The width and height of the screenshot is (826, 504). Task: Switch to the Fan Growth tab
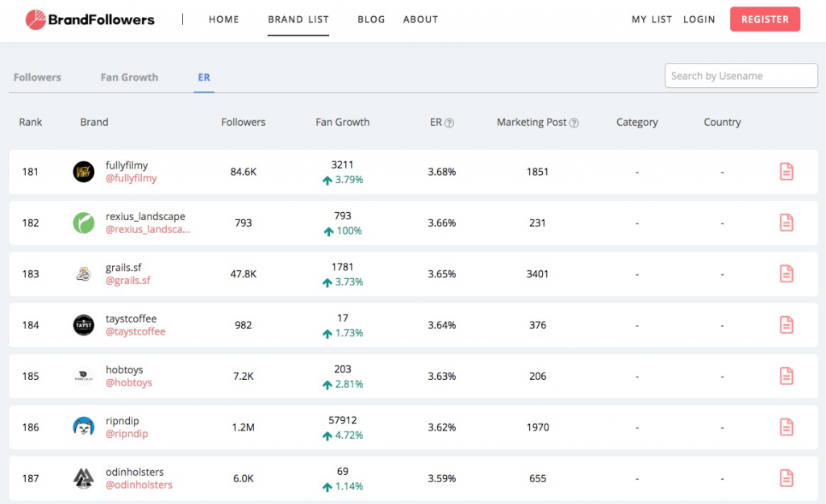[x=129, y=77]
